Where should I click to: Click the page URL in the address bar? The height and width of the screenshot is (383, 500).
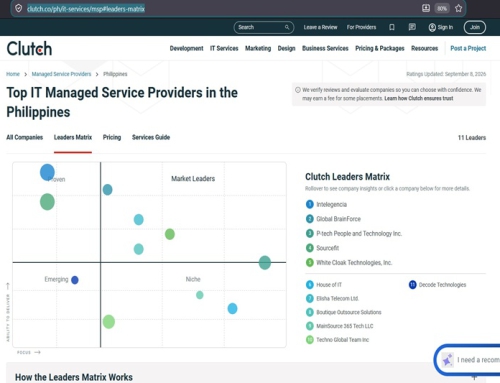tap(86, 9)
